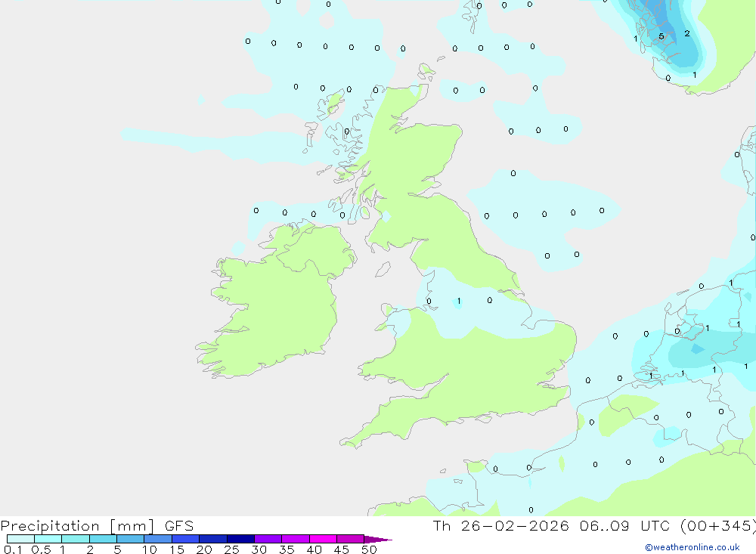Click the "GFS" model label
The height and width of the screenshot is (554, 756).
pos(179,525)
